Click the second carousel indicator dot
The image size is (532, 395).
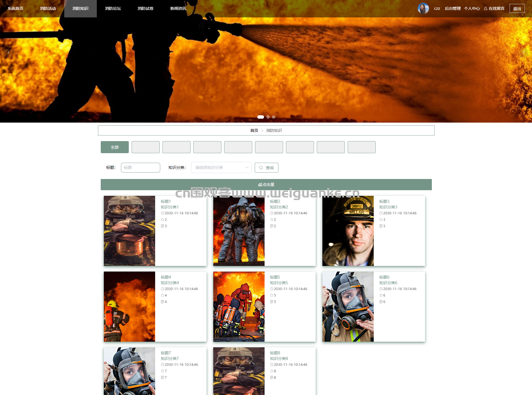click(268, 117)
